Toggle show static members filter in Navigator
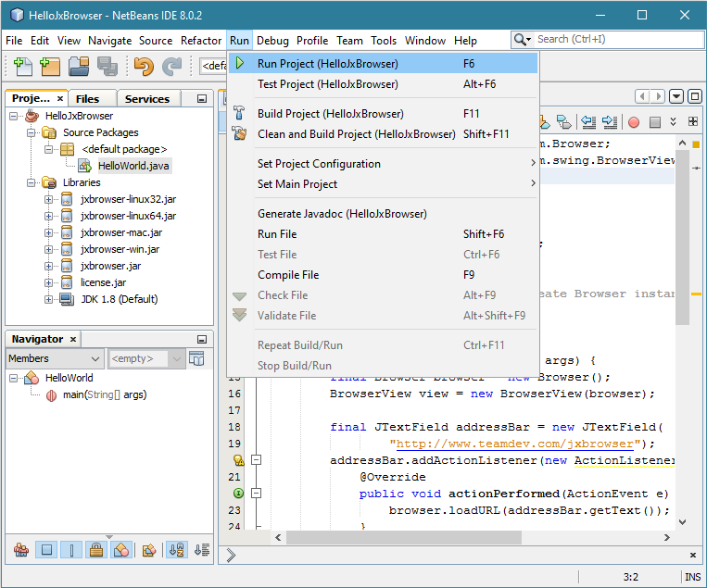Screen dimensions: 707x588 [x=71, y=550]
